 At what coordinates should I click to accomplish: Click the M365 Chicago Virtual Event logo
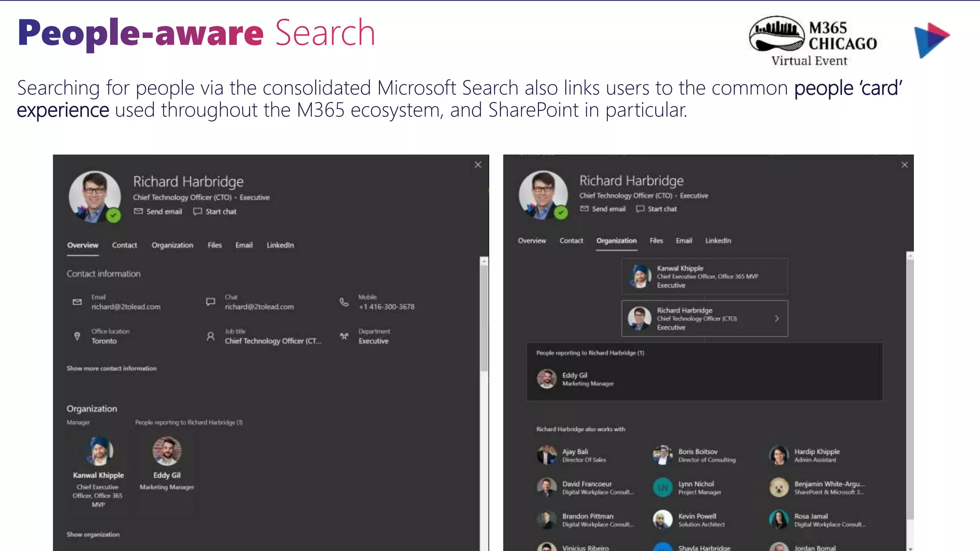[813, 41]
